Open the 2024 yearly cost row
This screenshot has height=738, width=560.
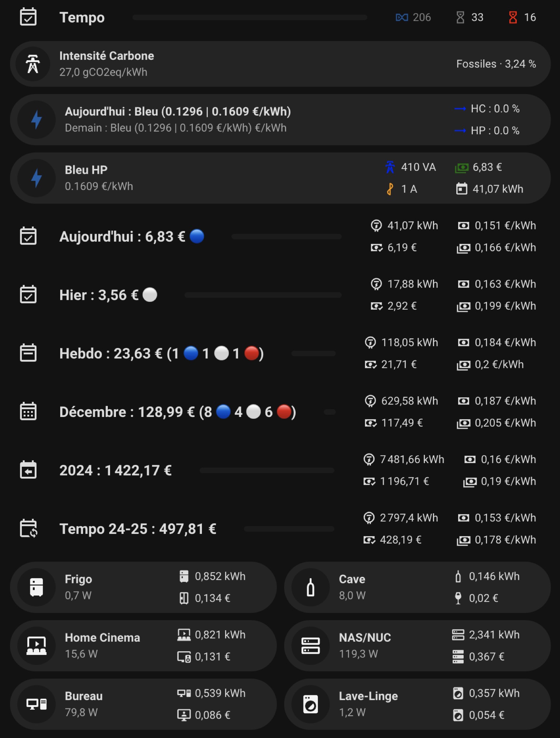coord(280,470)
